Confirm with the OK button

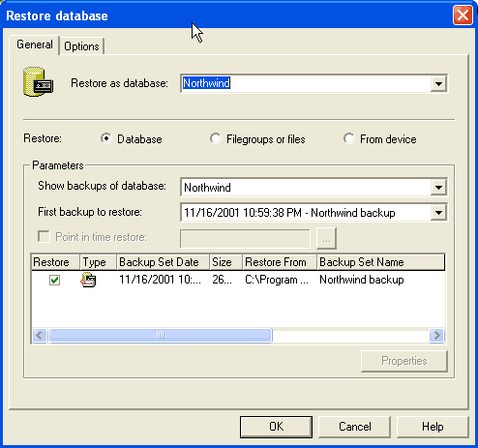(x=276, y=427)
